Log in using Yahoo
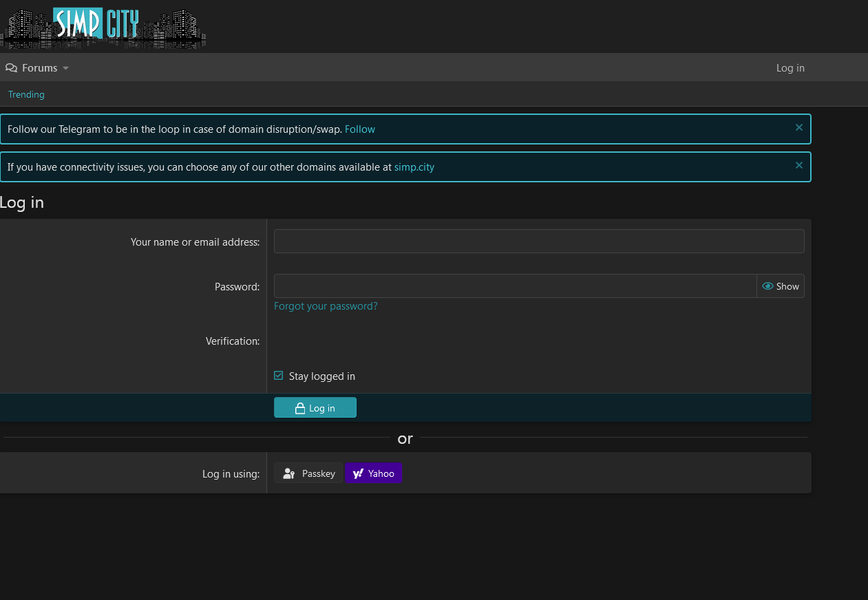Viewport: 868px width, 600px height. (373, 473)
